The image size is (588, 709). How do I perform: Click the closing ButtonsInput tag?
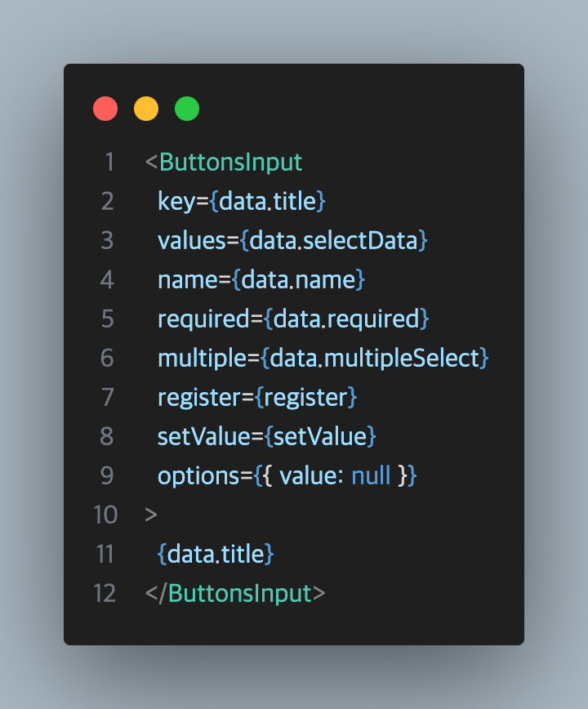point(235,593)
